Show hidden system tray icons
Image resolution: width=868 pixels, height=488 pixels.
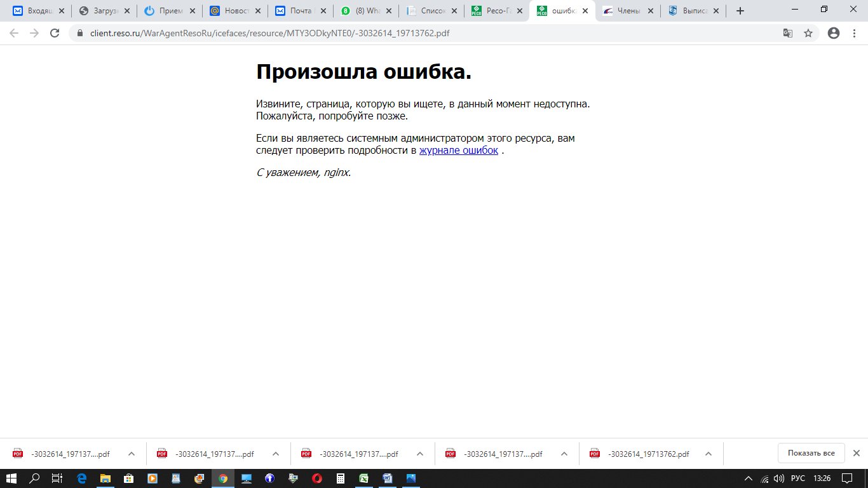point(749,478)
